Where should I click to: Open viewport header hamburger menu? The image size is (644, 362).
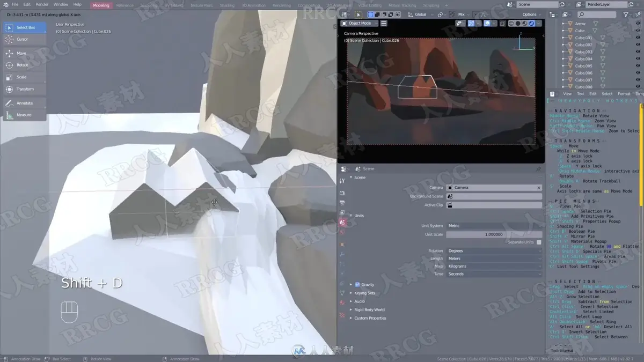click(383, 24)
